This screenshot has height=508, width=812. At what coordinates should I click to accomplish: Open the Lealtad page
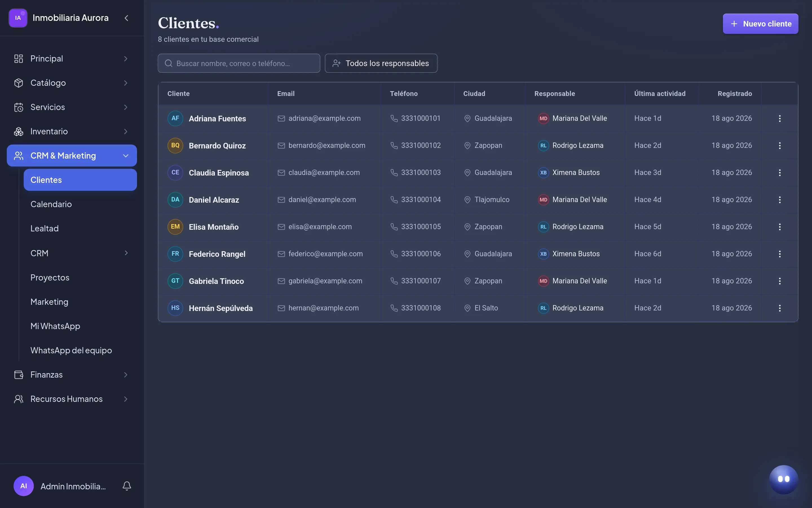point(80,229)
